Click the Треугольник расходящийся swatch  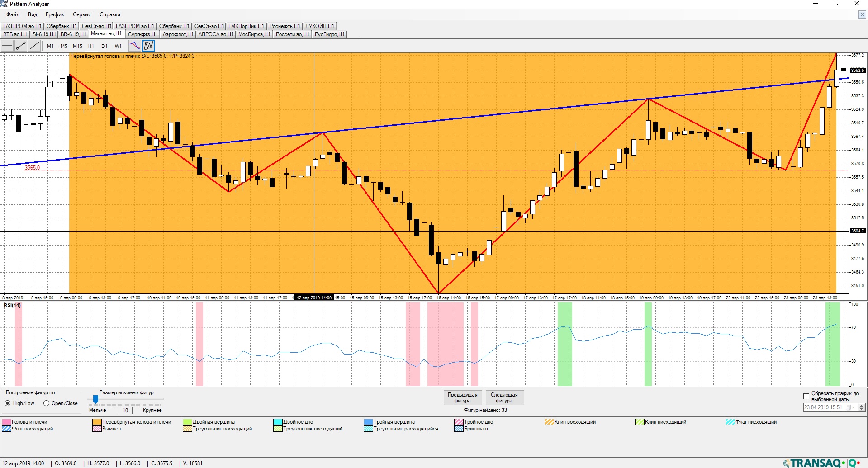coord(368,429)
